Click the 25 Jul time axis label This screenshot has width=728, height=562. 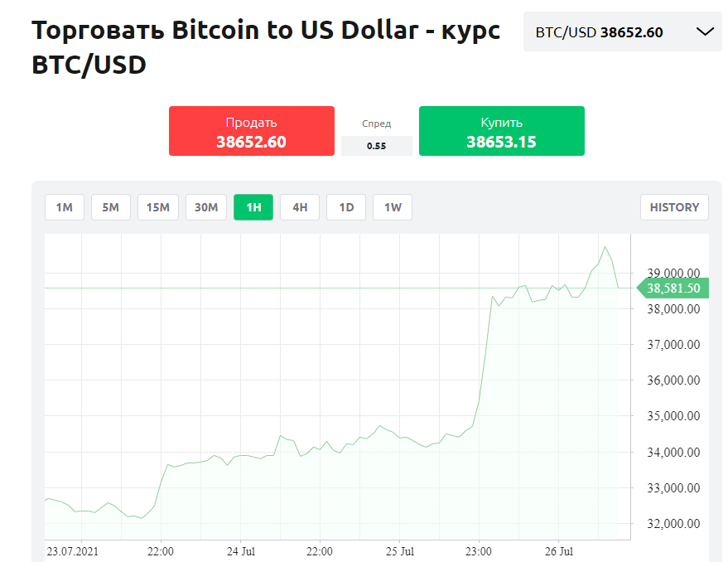(x=400, y=552)
